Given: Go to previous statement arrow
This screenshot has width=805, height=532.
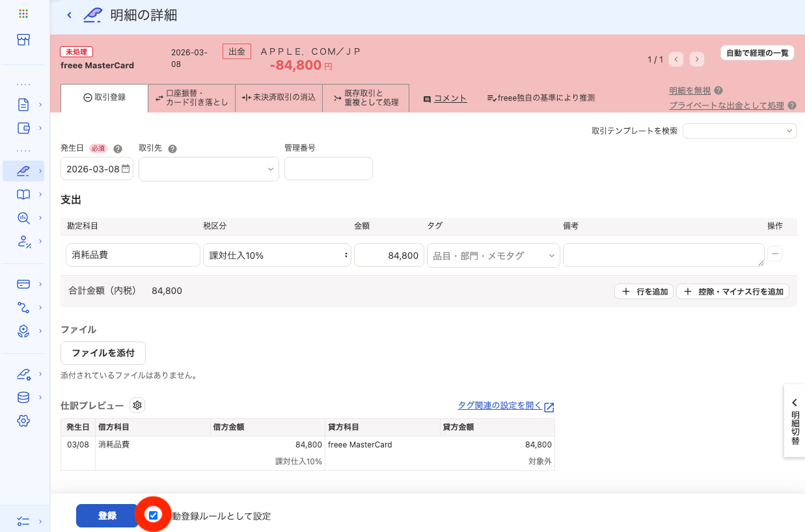Looking at the screenshot, I should [x=677, y=59].
